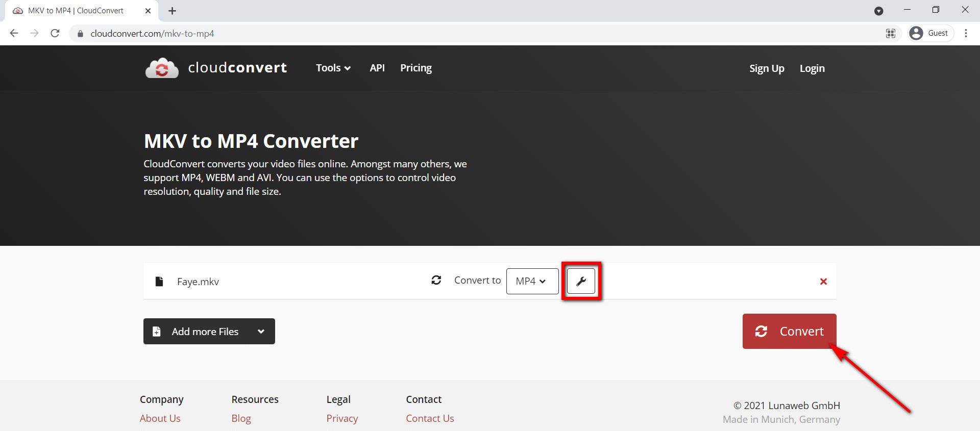Open the About Us link
This screenshot has width=980, height=431.
pyautogui.click(x=160, y=418)
